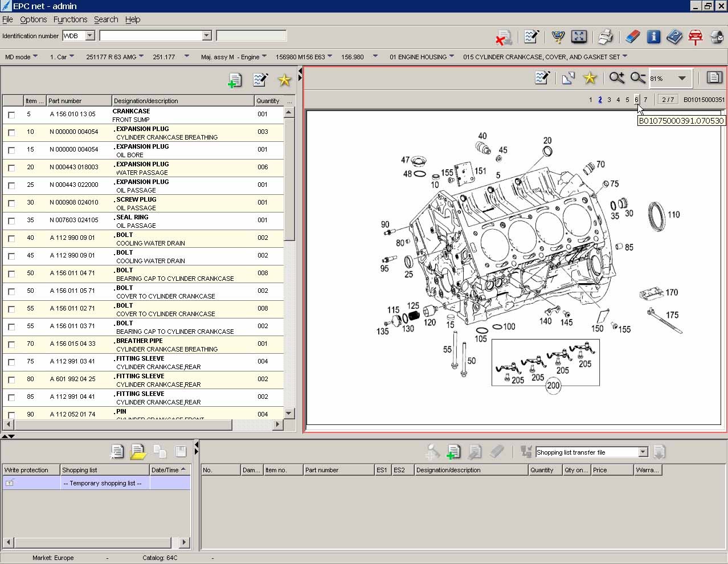The image size is (728, 564).
Task: Check the box for item 10 EXPANSION PLUG
Action: click(11, 132)
